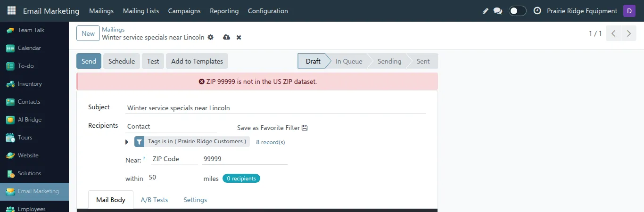Select the Draft status stage

pos(313,61)
